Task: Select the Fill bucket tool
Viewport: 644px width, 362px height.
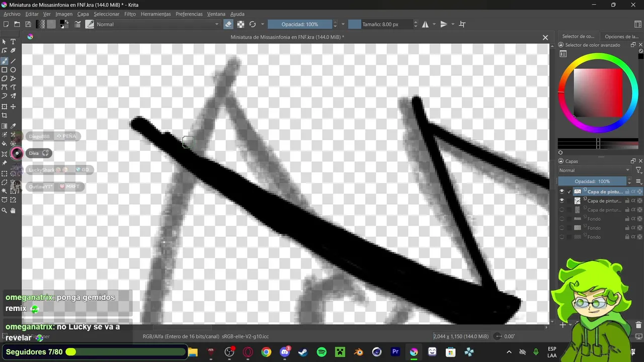Action: pos(5,144)
